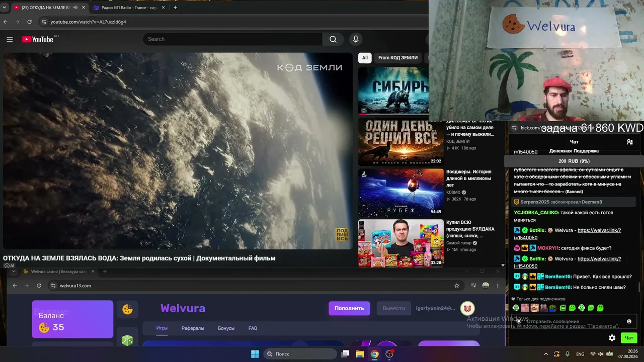644x362 pixels.
Task: Click the YouTube search magnifier button
Action: pos(333,39)
